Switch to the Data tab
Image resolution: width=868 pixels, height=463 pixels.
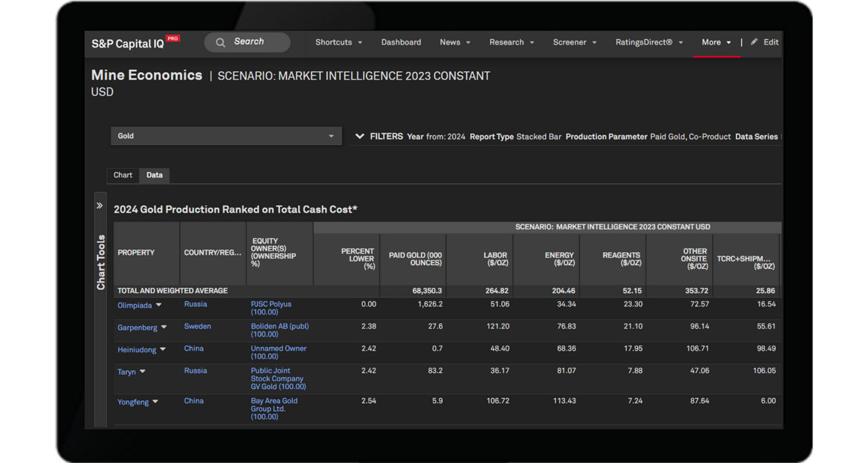pyautogui.click(x=155, y=175)
